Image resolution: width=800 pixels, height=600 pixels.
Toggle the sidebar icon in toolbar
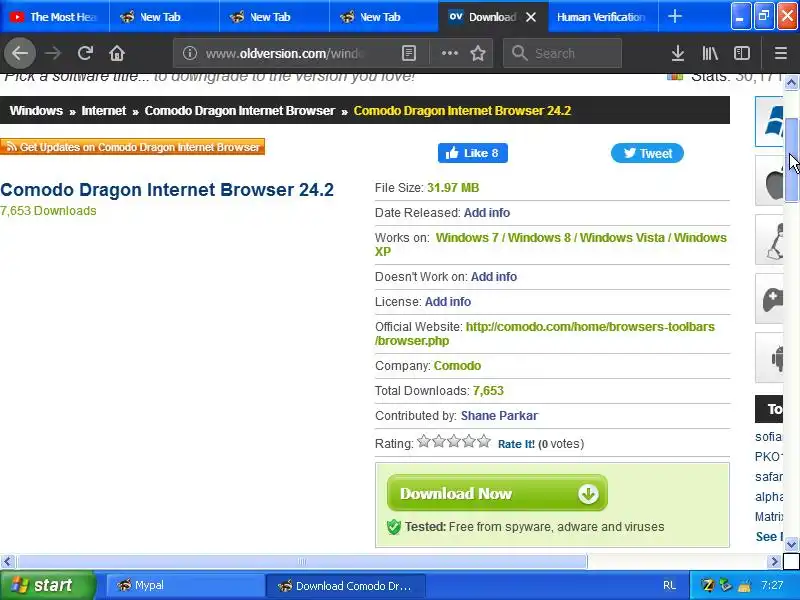(x=742, y=53)
